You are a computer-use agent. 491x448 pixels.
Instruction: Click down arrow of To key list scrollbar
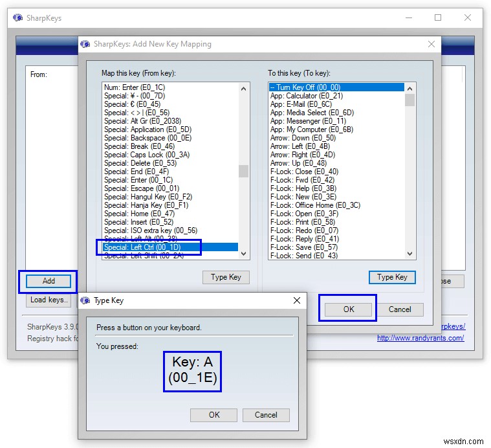point(410,254)
